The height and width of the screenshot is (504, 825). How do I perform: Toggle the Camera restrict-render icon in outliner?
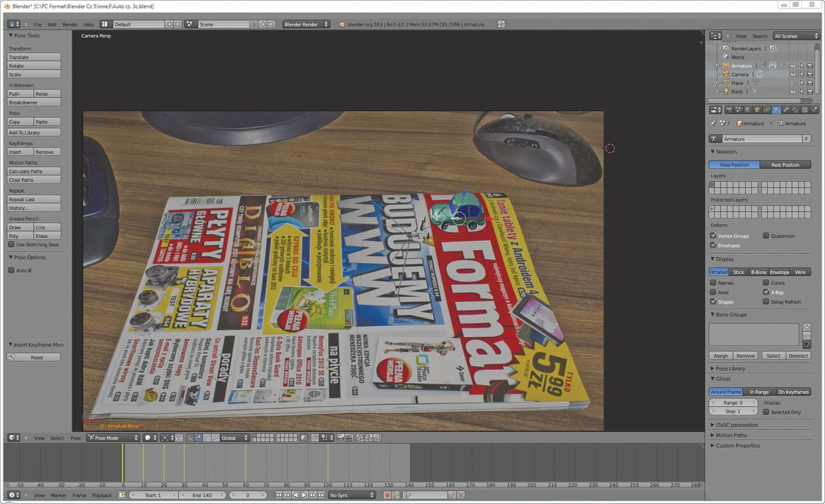coord(810,74)
